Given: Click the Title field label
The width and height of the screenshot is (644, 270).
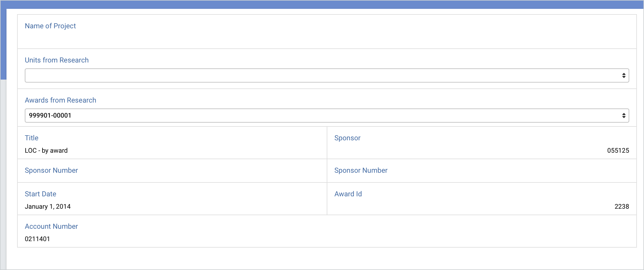Looking at the screenshot, I should pyautogui.click(x=31, y=138).
